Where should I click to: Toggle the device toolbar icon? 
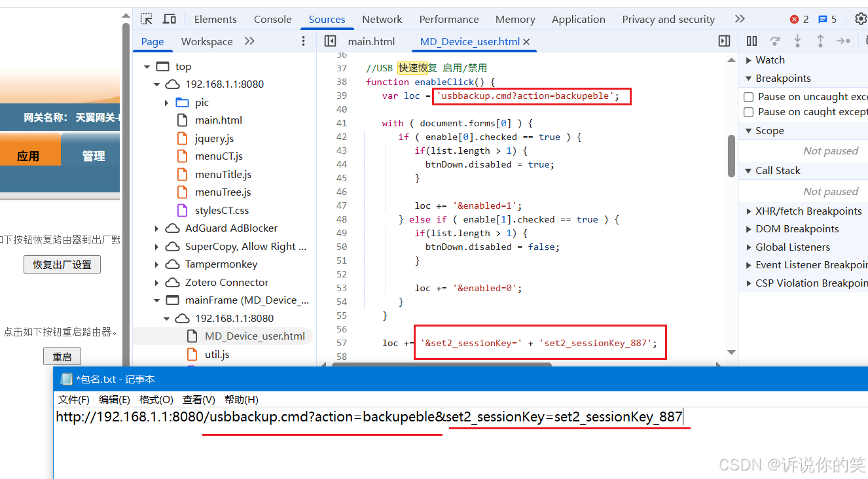tap(170, 19)
